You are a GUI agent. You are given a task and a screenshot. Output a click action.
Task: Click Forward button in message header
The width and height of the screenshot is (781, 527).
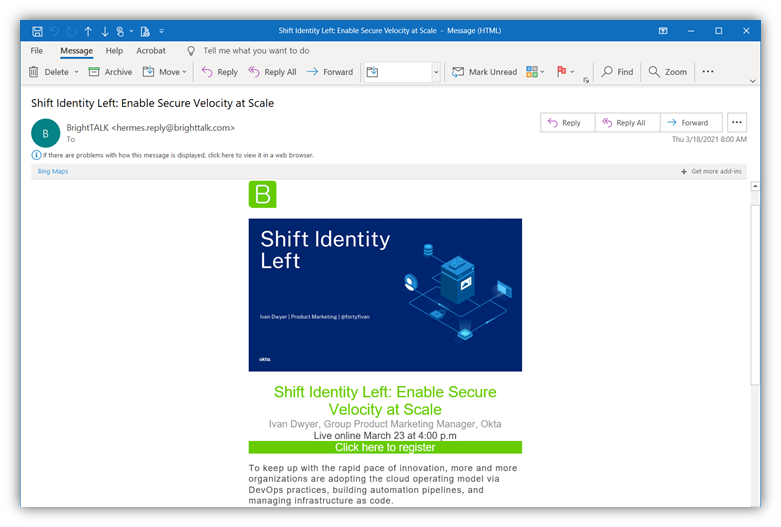691,123
